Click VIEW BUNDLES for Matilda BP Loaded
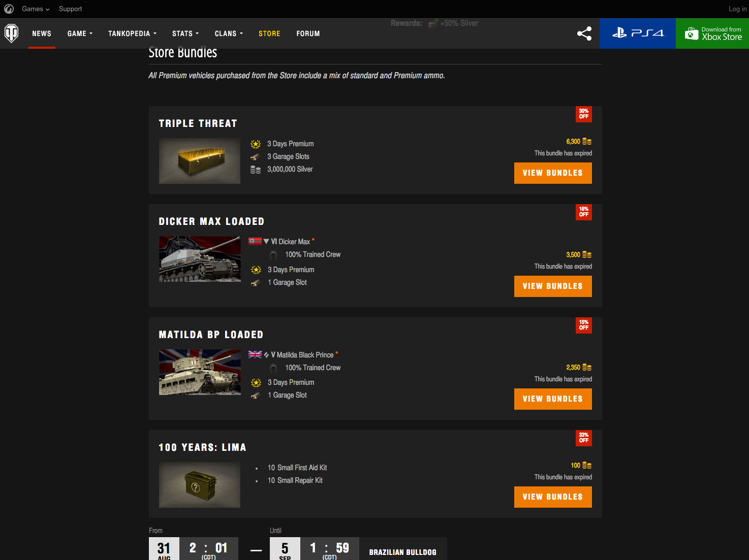Image resolution: width=749 pixels, height=560 pixels. coord(553,399)
